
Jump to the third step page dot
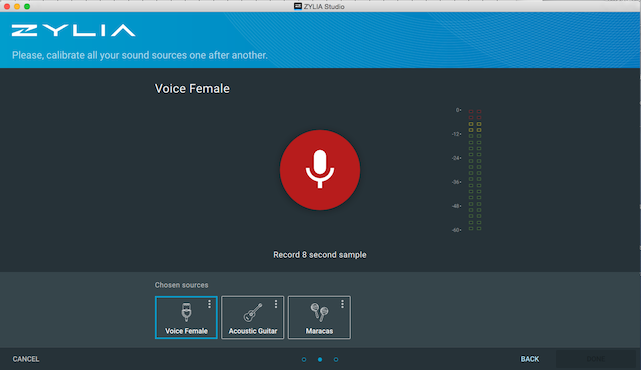point(336,359)
